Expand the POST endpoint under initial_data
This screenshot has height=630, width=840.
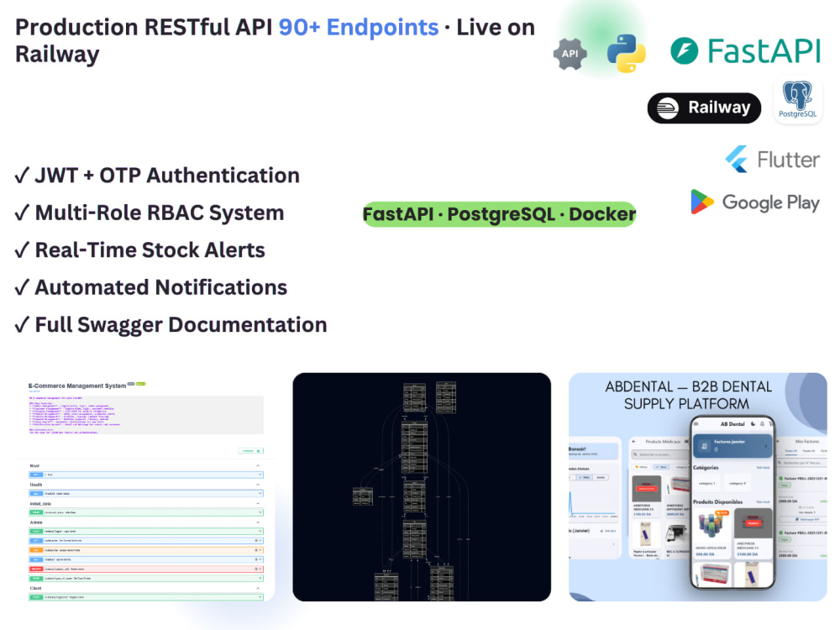(146, 512)
